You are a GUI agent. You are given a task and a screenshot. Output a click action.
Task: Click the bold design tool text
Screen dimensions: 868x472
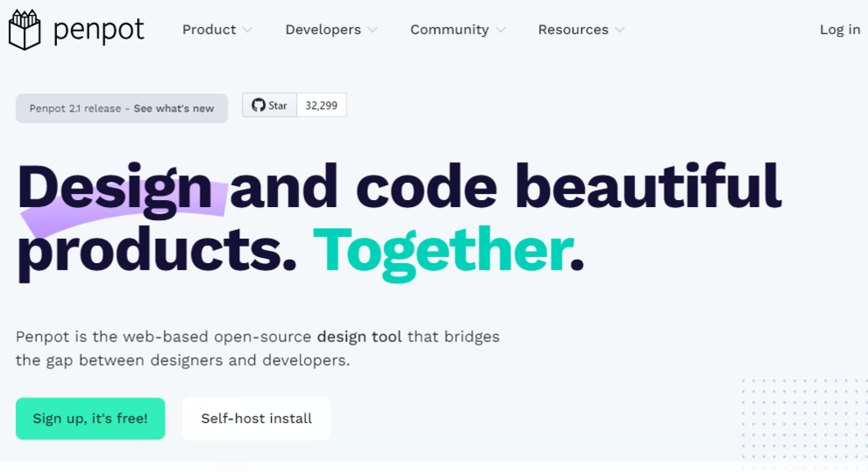[359, 337]
